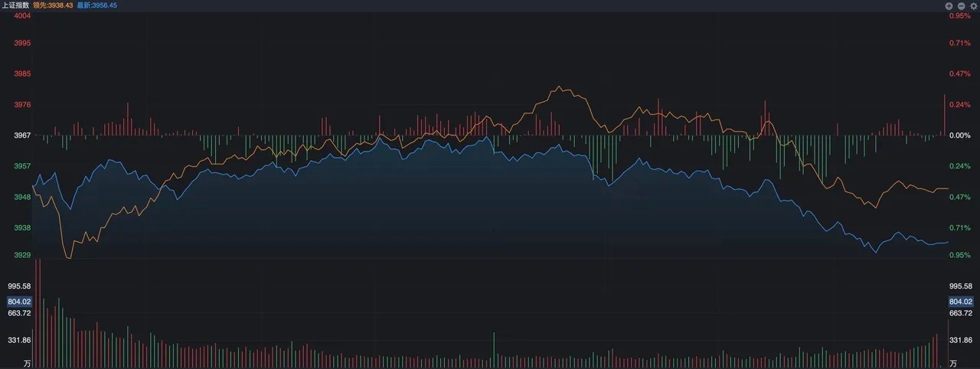
Task: Click left axis price label 3957
Action: 22,166
